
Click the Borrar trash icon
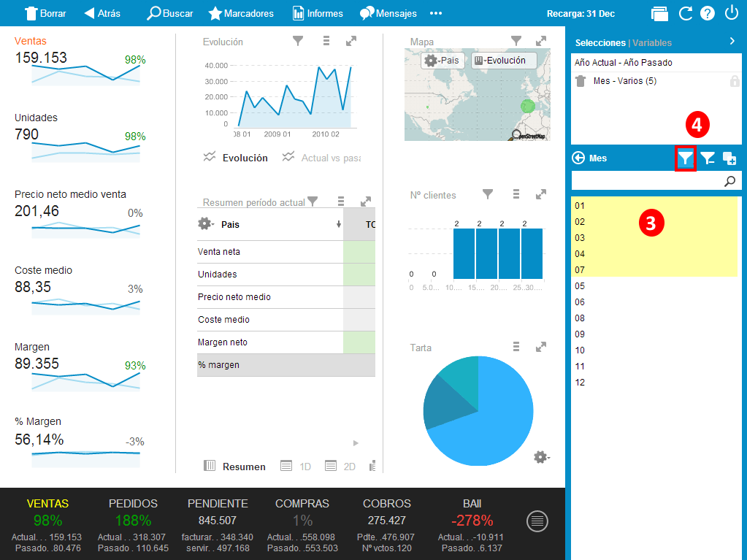pyautogui.click(x=31, y=13)
